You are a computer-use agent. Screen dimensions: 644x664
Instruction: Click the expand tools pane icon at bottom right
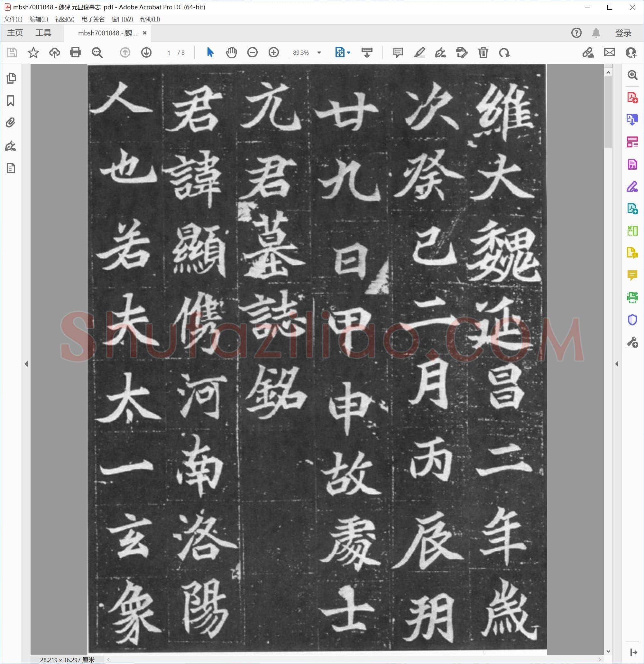pyautogui.click(x=633, y=652)
